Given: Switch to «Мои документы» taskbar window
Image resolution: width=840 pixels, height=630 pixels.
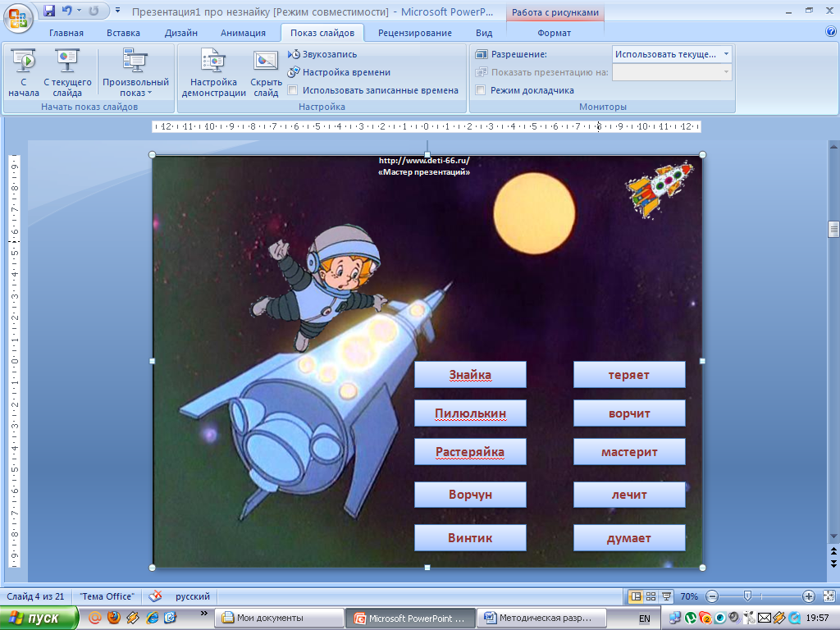Looking at the screenshot, I should point(280,619).
